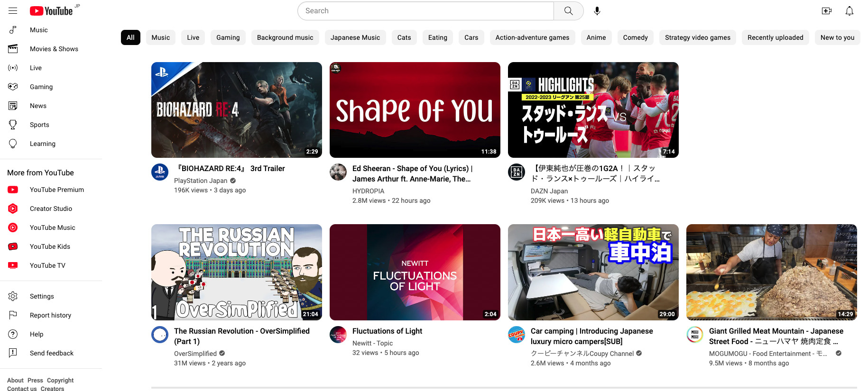Screen dimensions: 868x391
Task: Open Help in the sidebar
Action: click(x=51, y=334)
